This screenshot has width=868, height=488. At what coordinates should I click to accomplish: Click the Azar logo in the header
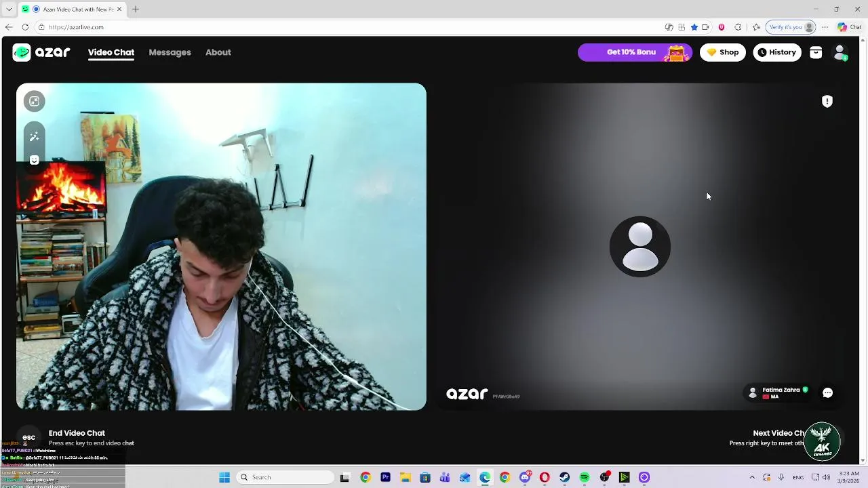click(41, 52)
